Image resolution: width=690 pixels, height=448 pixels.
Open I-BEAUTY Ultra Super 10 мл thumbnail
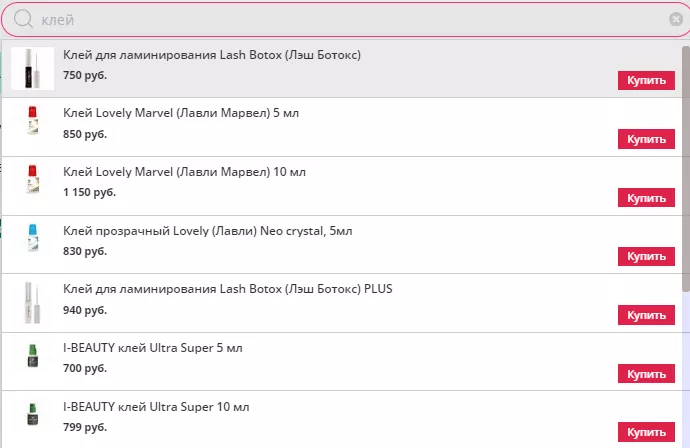tap(32, 419)
